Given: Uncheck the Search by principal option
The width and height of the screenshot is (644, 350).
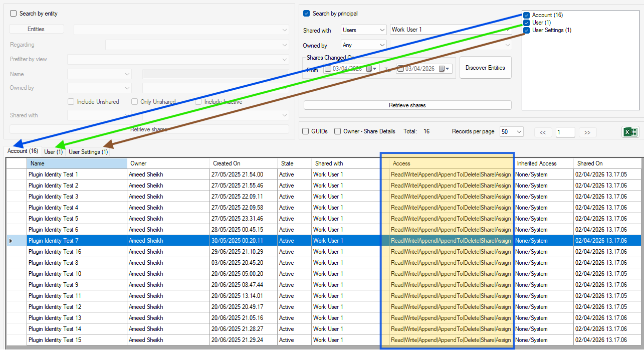Looking at the screenshot, I should (x=305, y=14).
